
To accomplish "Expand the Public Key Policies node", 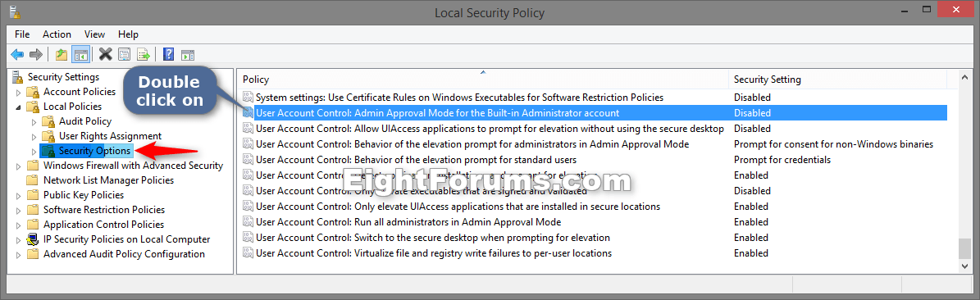I will (x=19, y=196).
